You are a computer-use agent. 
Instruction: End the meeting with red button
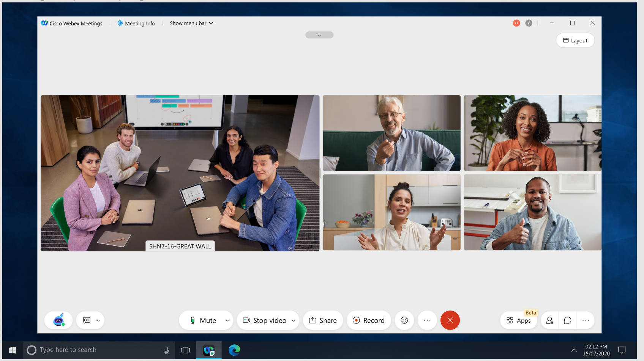click(450, 320)
